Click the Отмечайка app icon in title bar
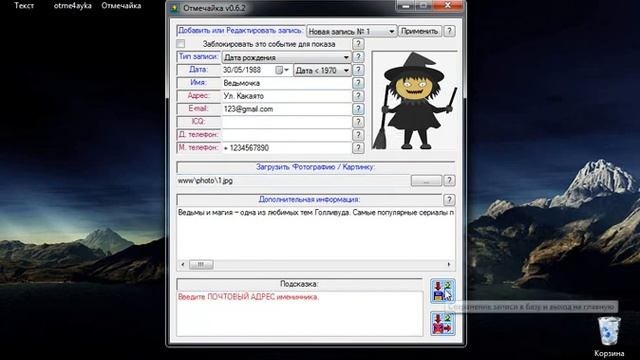Viewport: 640px width, 360px height. tap(174, 8)
